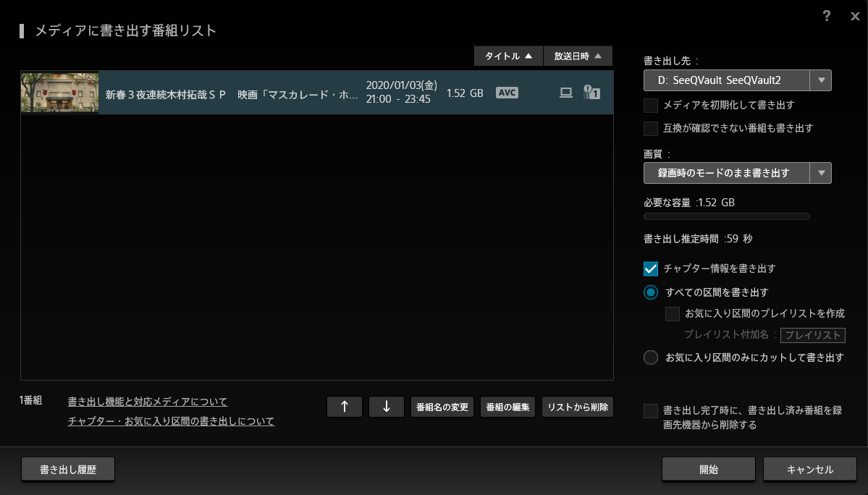Sort list by 放送日時 column header
This screenshot has width=868, height=495.
click(578, 56)
